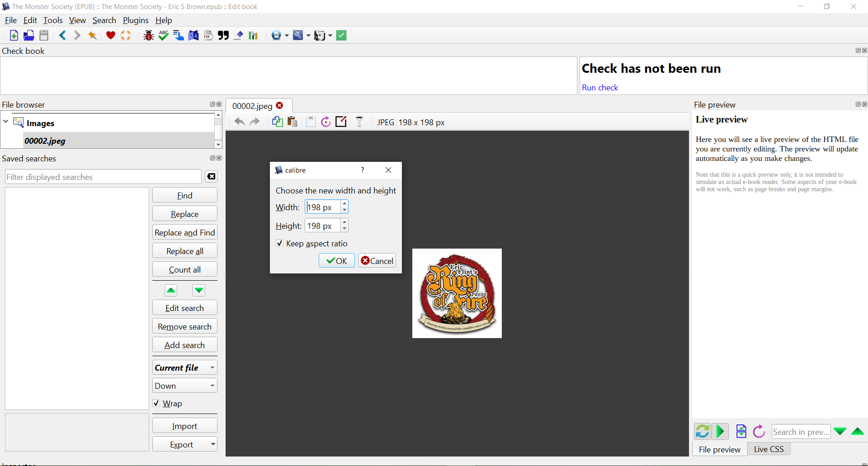
Task: Click the red heart donate icon
Action: (111, 35)
